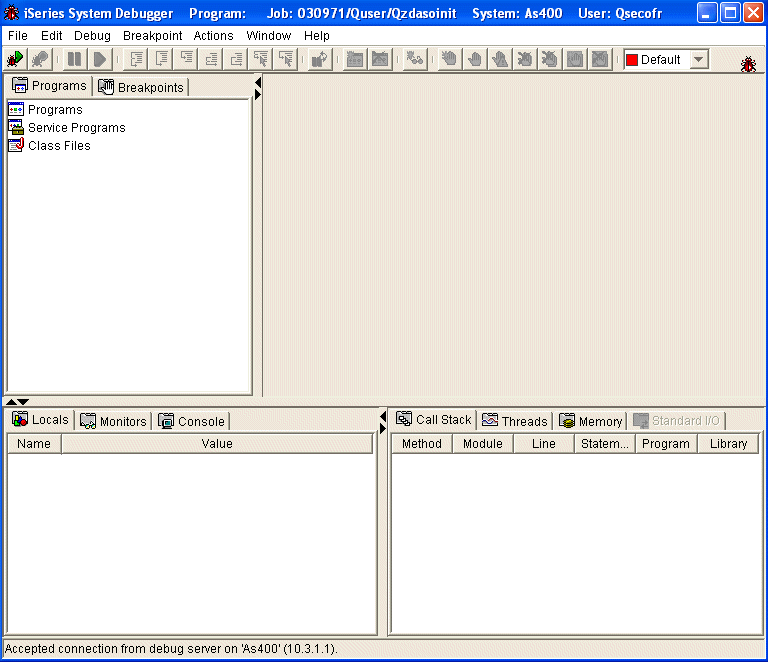Click the grayed Standard I/O tab
The height and width of the screenshot is (662, 768).
click(676, 421)
